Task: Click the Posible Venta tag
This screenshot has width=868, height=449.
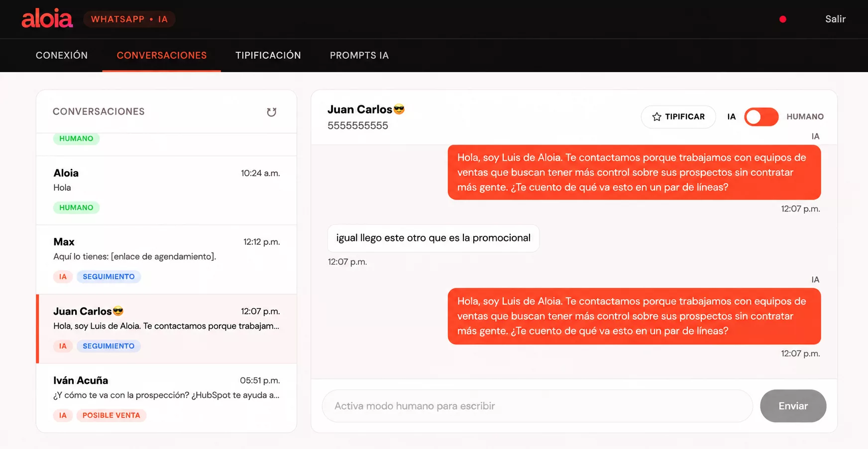Action: tap(111, 415)
